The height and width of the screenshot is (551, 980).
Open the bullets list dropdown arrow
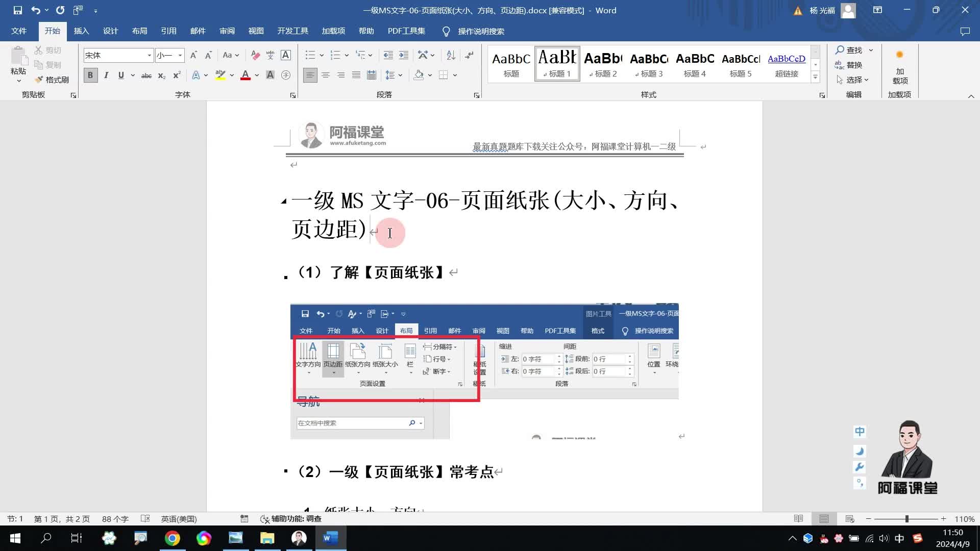click(x=322, y=55)
